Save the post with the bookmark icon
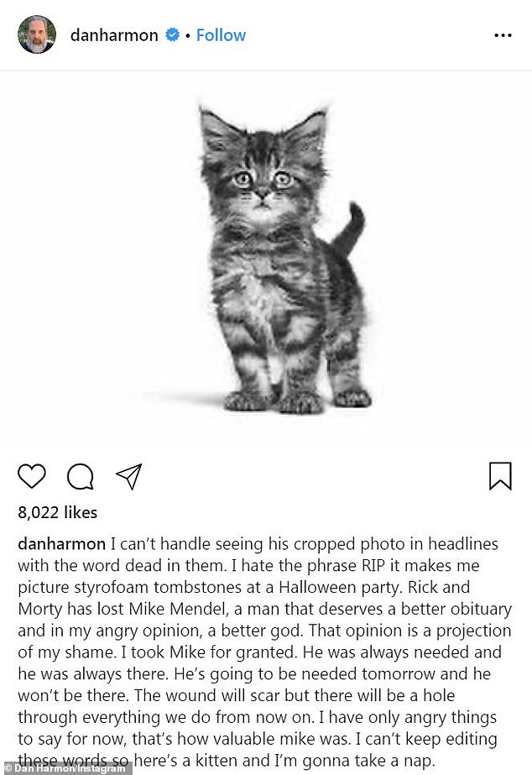This screenshot has height=775, width=532. (x=500, y=476)
